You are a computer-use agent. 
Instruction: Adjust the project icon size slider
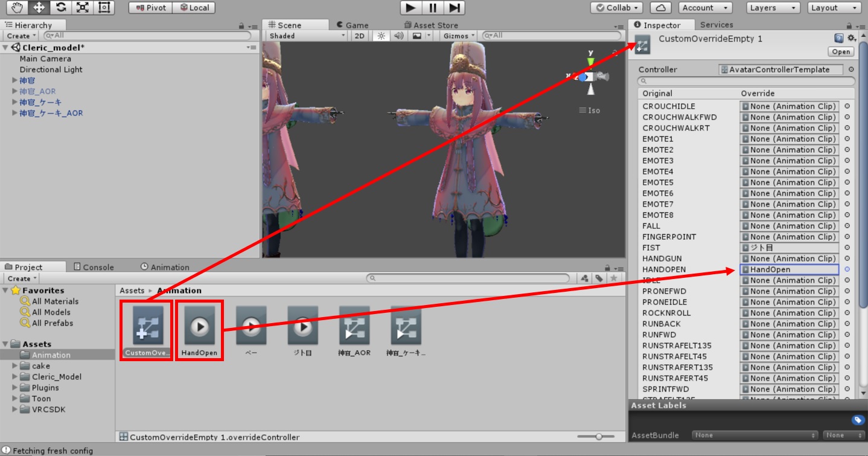[599, 437]
